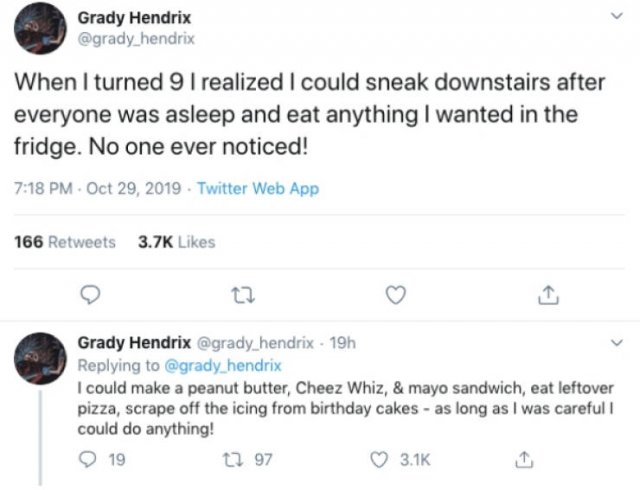Share the main tweet
640x490 pixels.
pos(548,295)
